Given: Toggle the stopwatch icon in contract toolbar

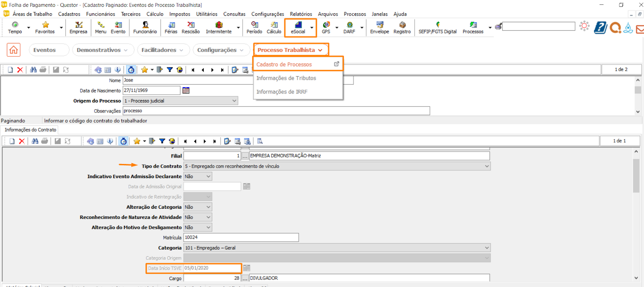Looking at the screenshot, I should click(x=124, y=141).
